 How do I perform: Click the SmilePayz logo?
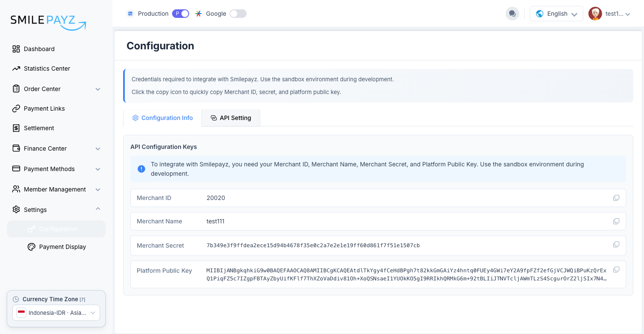[x=48, y=22]
